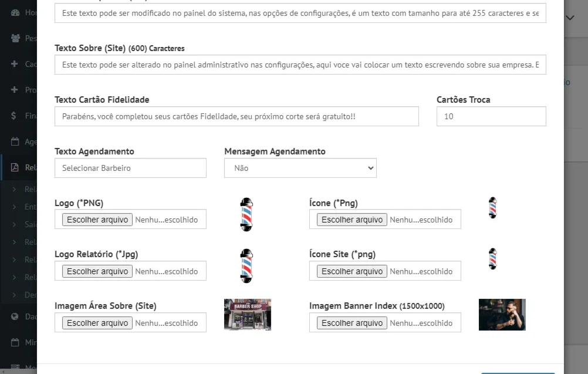Screen dimensions: 588x374
Task: Click the sidebar PDF report icon
Action: click(15, 167)
